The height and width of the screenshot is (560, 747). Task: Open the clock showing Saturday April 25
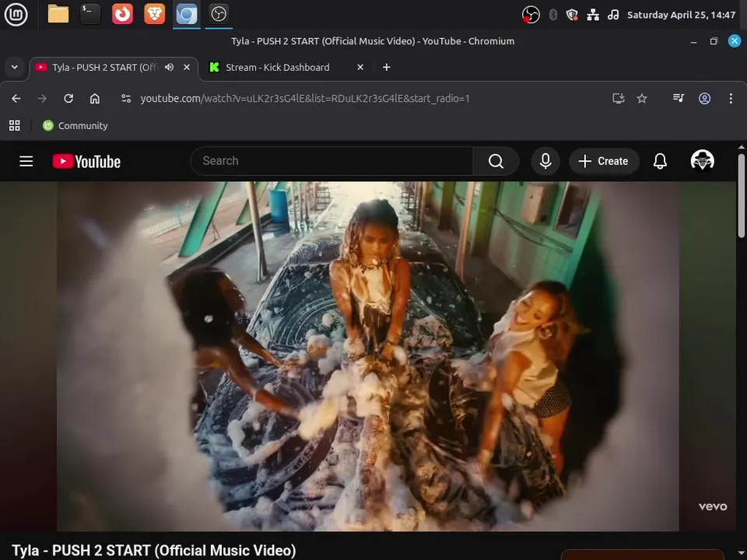tap(682, 15)
